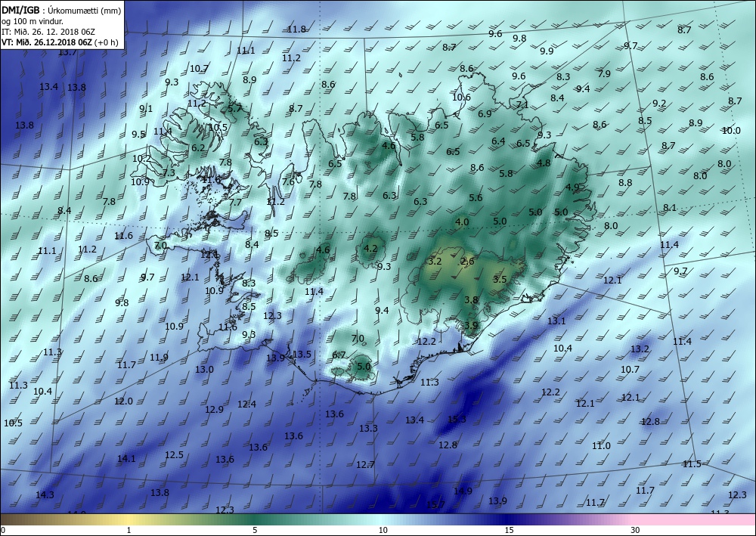Viewport: 756px width, 536px height.
Task: Click the '1' label on the color scale
Action: pyautogui.click(x=129, y=531)
